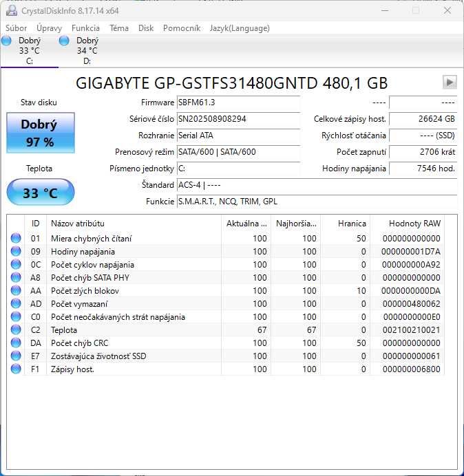This screenshot has width=464, height=476.
Task: Click the Firmware field SBFM61.3
Action: [x=238, y=102]
